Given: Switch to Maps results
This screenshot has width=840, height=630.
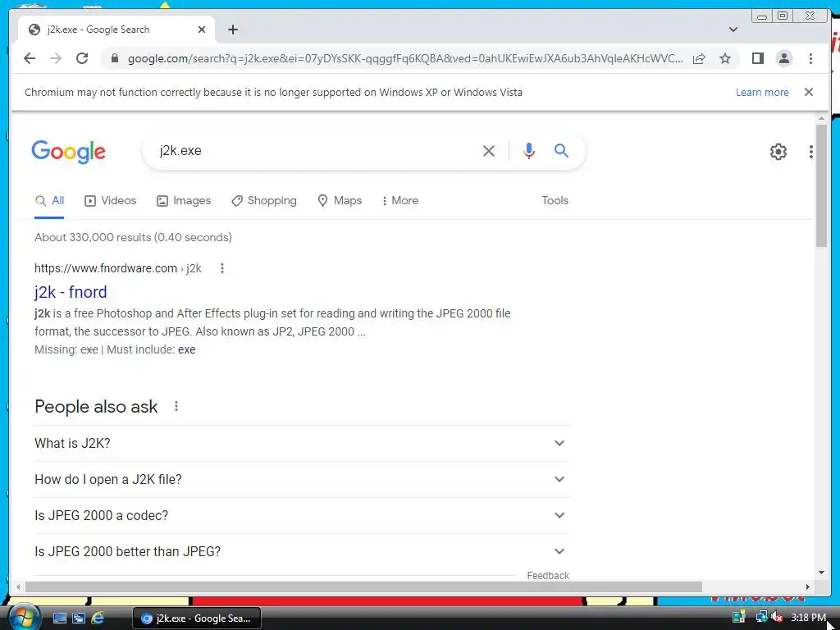Looking at the screenshot, I should [340, 201].
